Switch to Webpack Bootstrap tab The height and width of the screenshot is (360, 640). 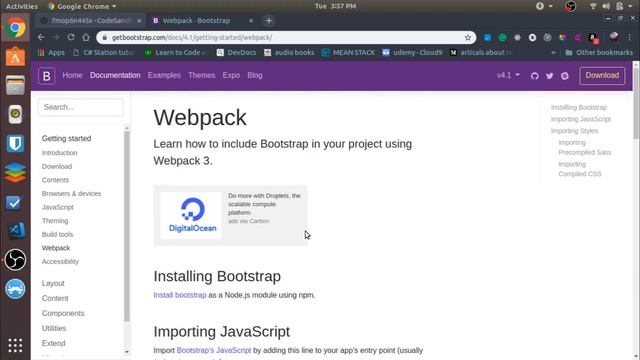point(202,20)
